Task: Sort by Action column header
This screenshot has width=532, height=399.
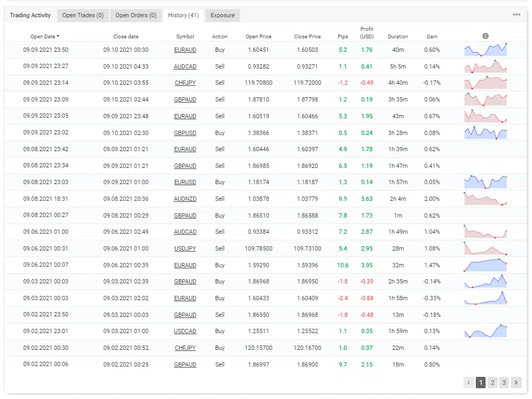Action: tap(220, 37)
